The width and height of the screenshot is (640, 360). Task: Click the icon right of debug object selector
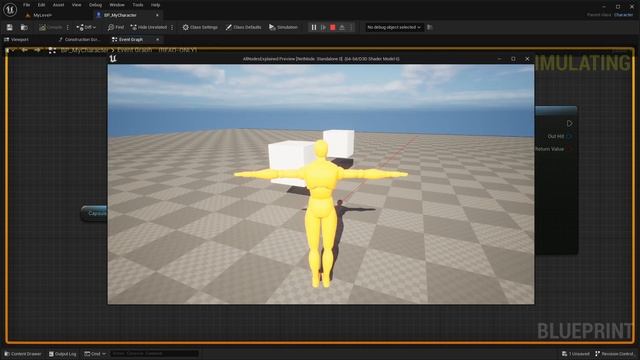tap(429, 27)
